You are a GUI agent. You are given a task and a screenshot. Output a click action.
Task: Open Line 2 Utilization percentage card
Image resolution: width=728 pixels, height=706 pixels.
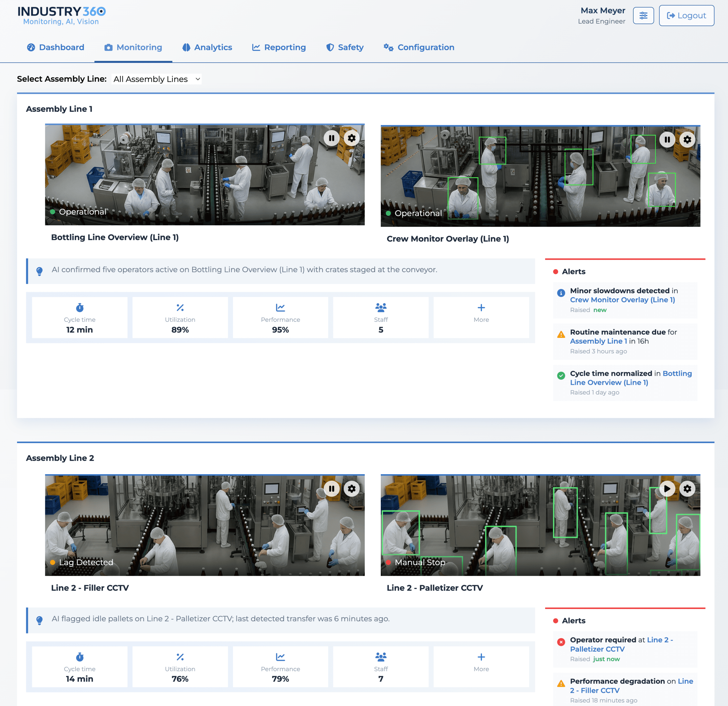click(180, 667)
